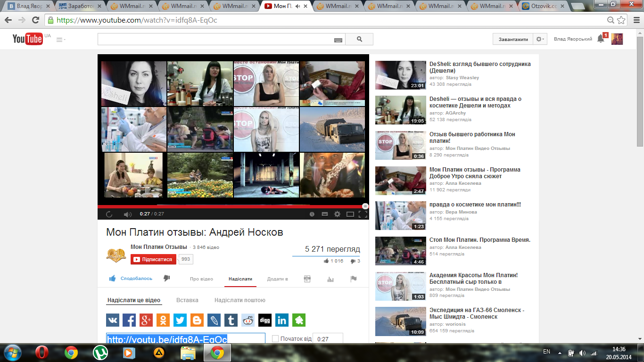The height and width of the screenshot is (362, 644).
Task: Switch to 'Надіслати поштою' sub-tab
Action: coord(240,300)
